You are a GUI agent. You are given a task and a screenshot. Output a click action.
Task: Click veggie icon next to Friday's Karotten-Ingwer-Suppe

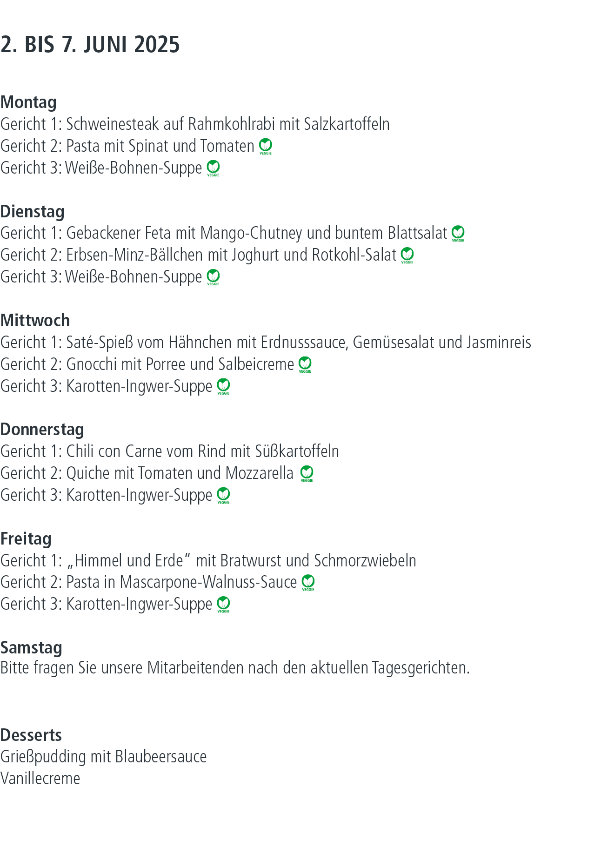(x=224, y=605)
